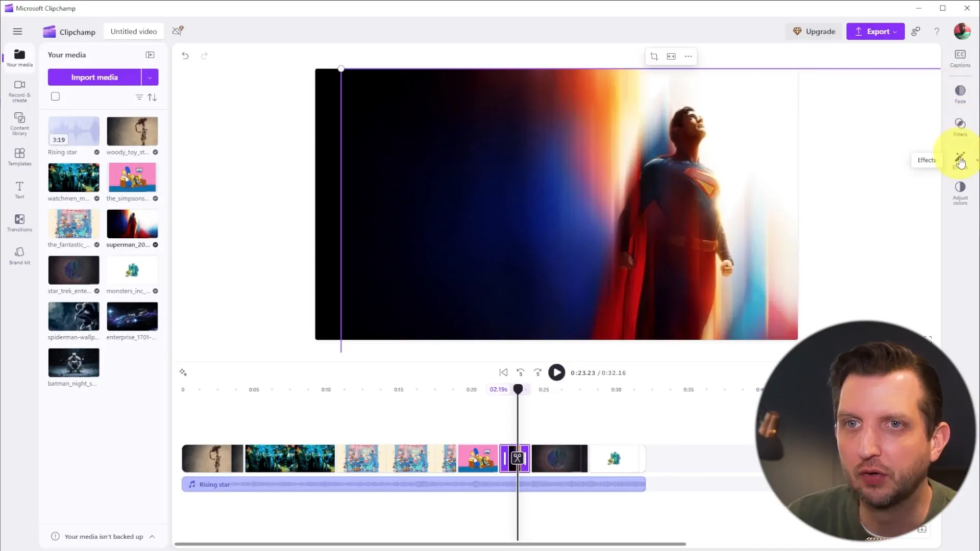Rename the Untitled video title
The image size is (980, 551).
coord(134,31)
